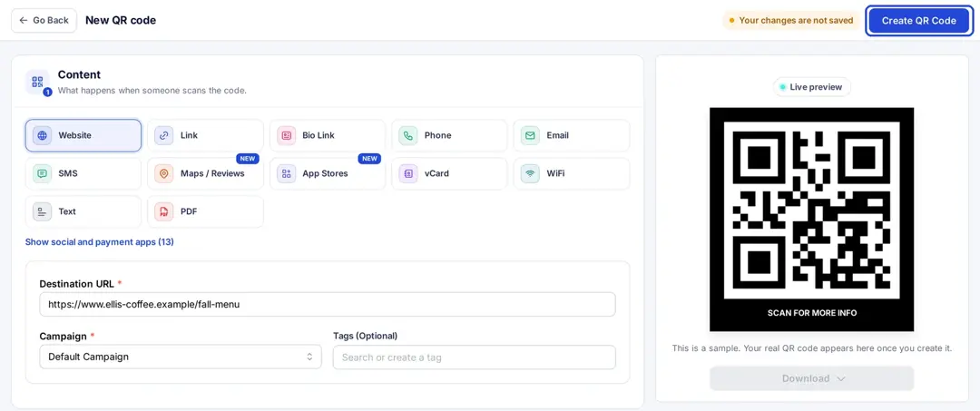
Task: Click the NEW badge on App Stores
Action: coord(369,159)
